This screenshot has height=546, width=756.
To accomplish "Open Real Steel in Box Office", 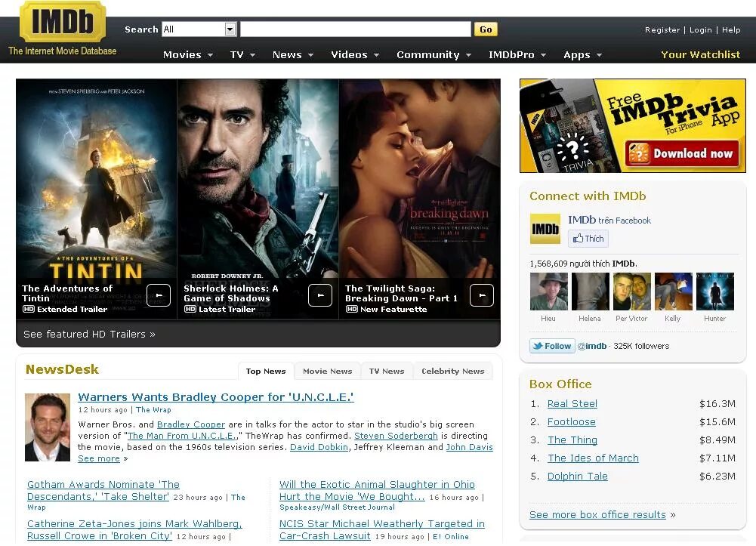I will point(572,404).
